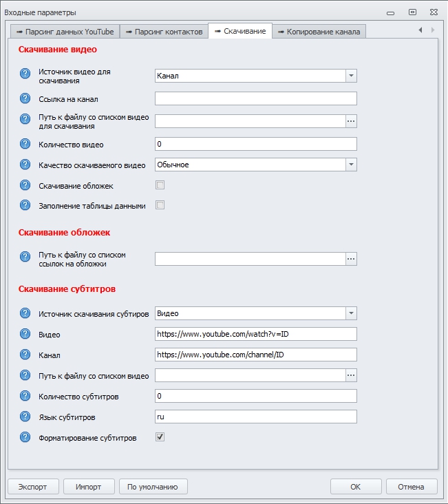The image size is (448, 504).
Task: Browse for subtitles video list file
Action: pyautogui.click(x=351, y=375)
